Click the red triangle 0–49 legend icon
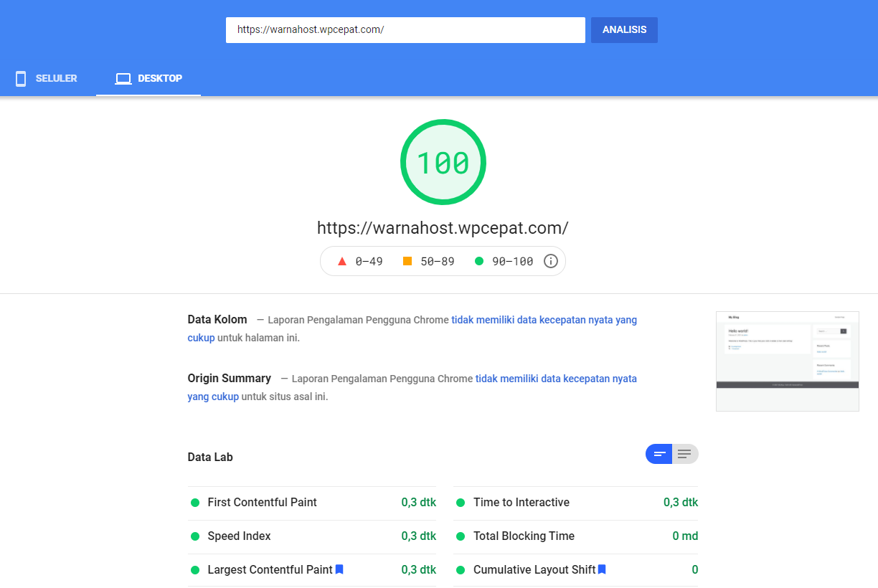This screenshot has height=588, width=878. pos(342,261)
